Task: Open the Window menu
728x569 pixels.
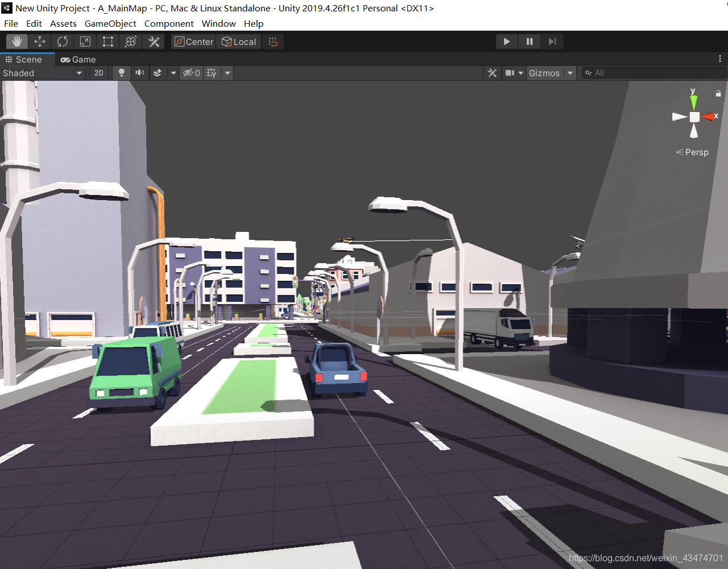Action: tap(219, 24)
